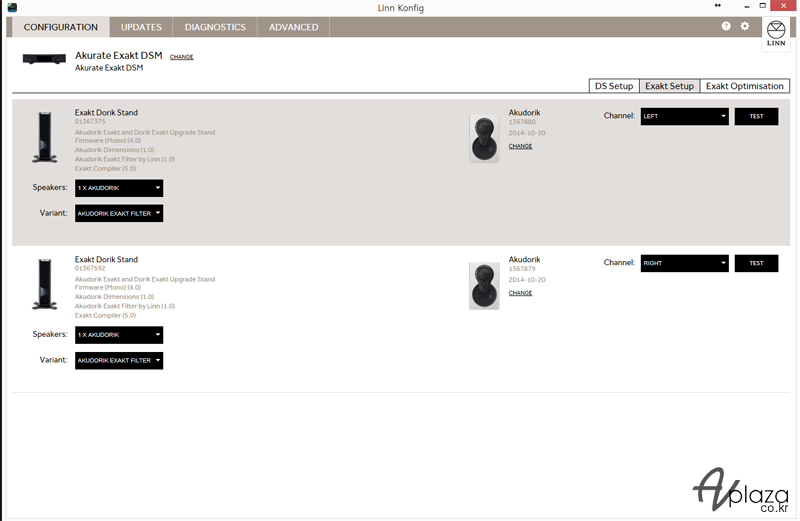Click Akudorik Exakt Filter by Linn in second stand
Viewport: 800px width, 521px height.
(x=125, y=306)
